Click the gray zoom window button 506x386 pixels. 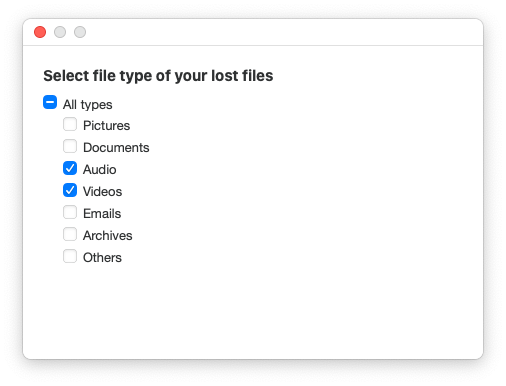click(x=80, y=32)
